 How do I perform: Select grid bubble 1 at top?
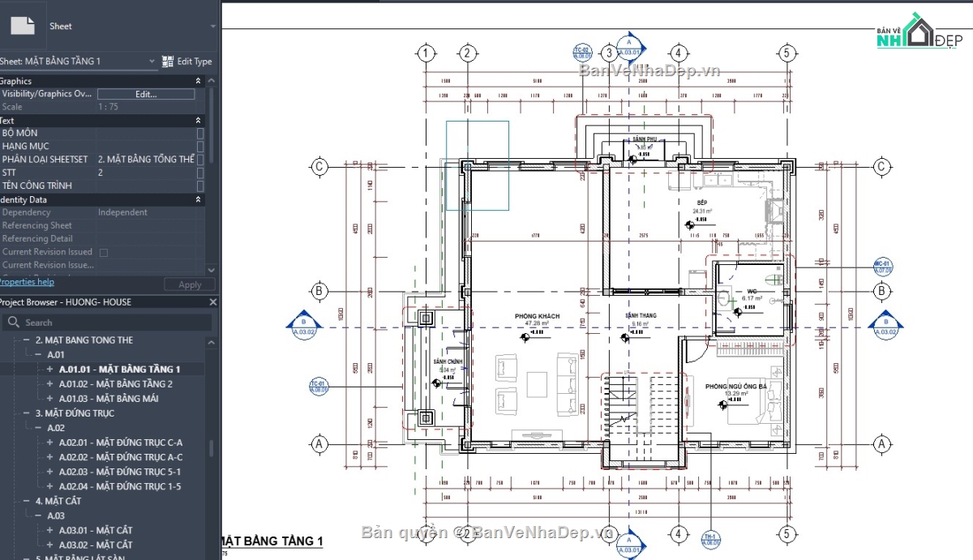click(x=426, y=53)
